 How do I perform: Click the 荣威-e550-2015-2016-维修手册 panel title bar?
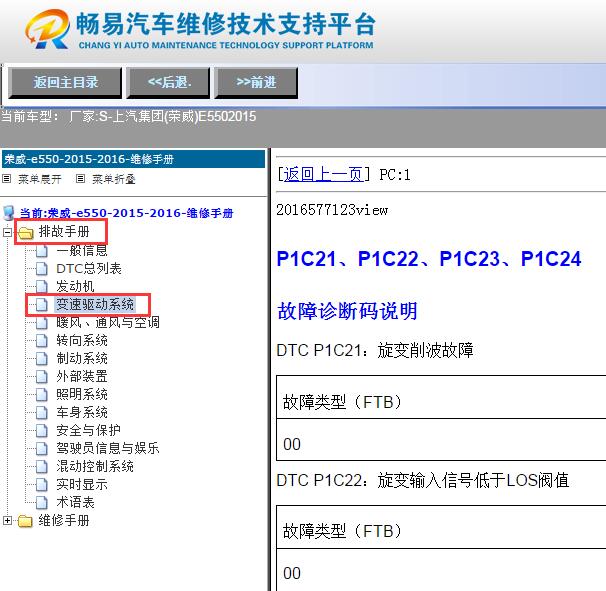tap(133, 159)
